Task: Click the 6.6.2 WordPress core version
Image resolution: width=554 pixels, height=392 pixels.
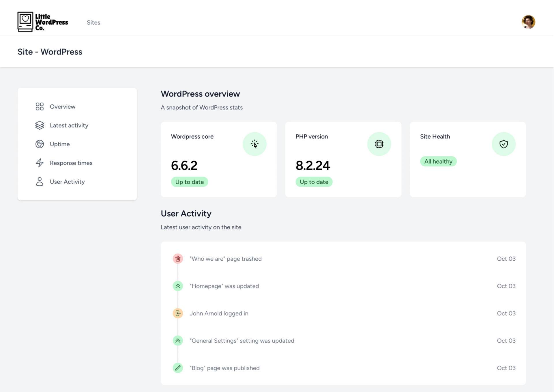Action: [184, 165]
